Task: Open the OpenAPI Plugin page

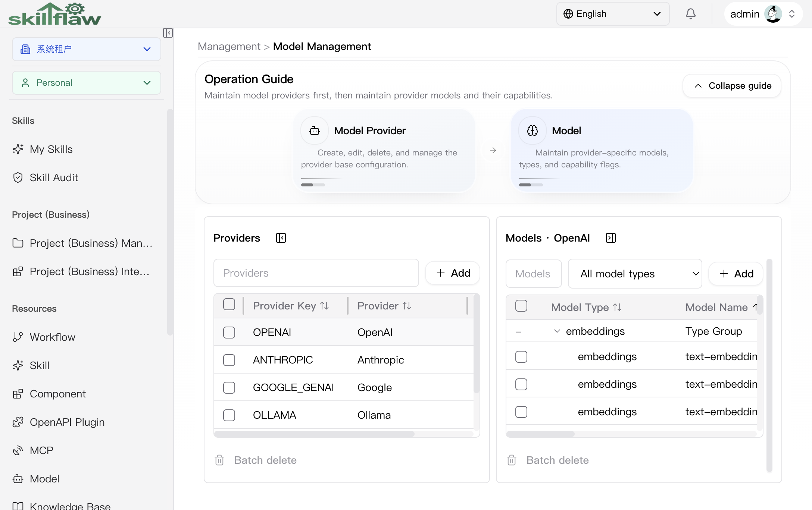Action: [67, 422]
